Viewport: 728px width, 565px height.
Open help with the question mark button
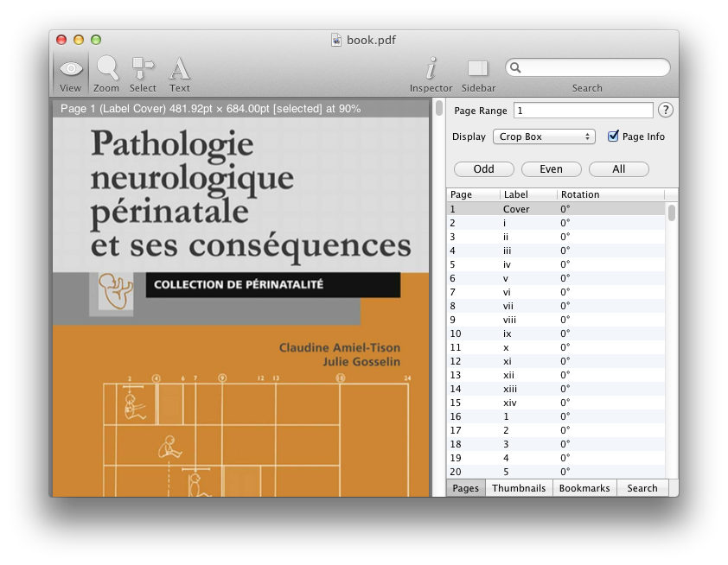point(666,110)
